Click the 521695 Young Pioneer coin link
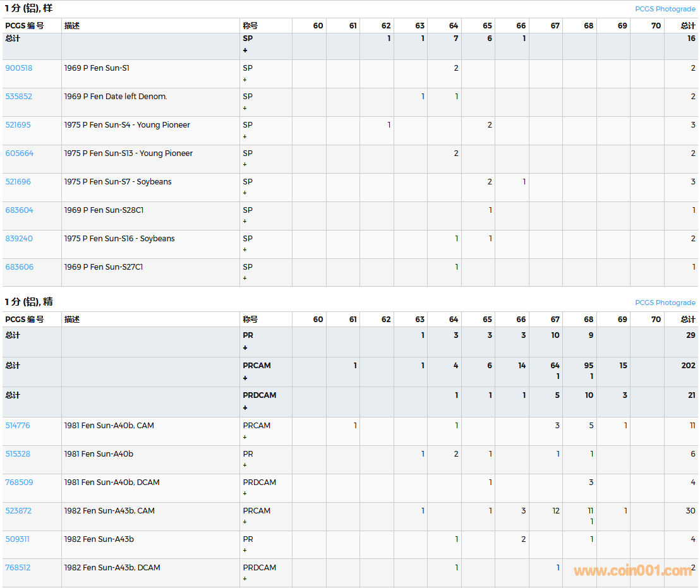This screenshot has width=700, height=588. coord(18,125)
